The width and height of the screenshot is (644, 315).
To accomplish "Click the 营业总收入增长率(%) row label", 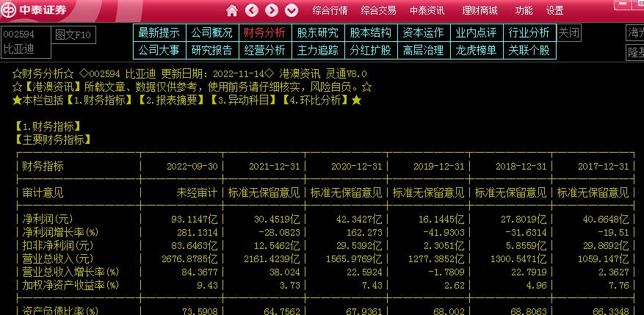I will 70,272.
